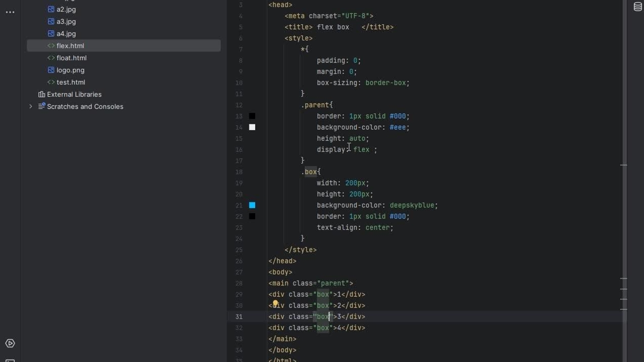The width and height of the screenshot is (644, 362).
Task: Select the a4.jpg file
Action: 66,34
